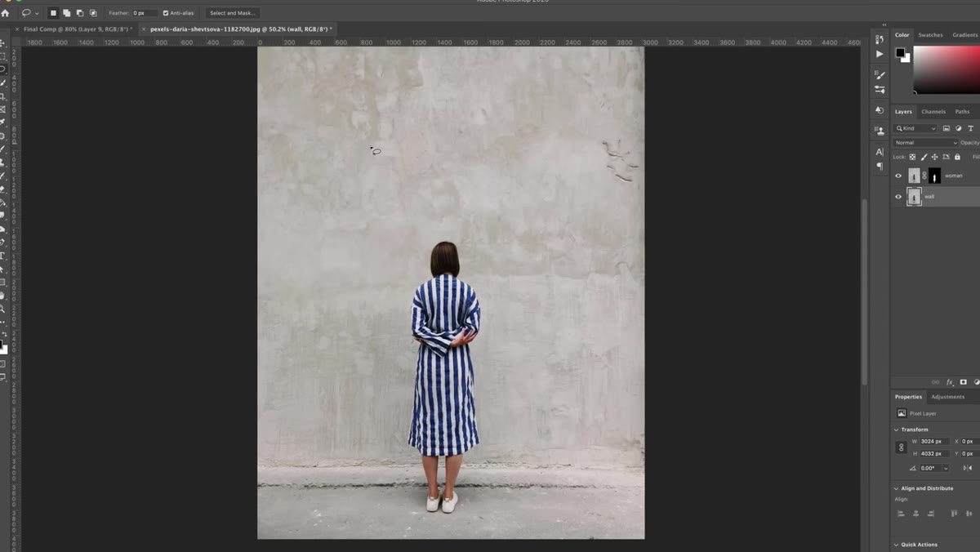Click the foreground color swatch in Color panel
Viewport: 980px width, 552px height.
900,52
